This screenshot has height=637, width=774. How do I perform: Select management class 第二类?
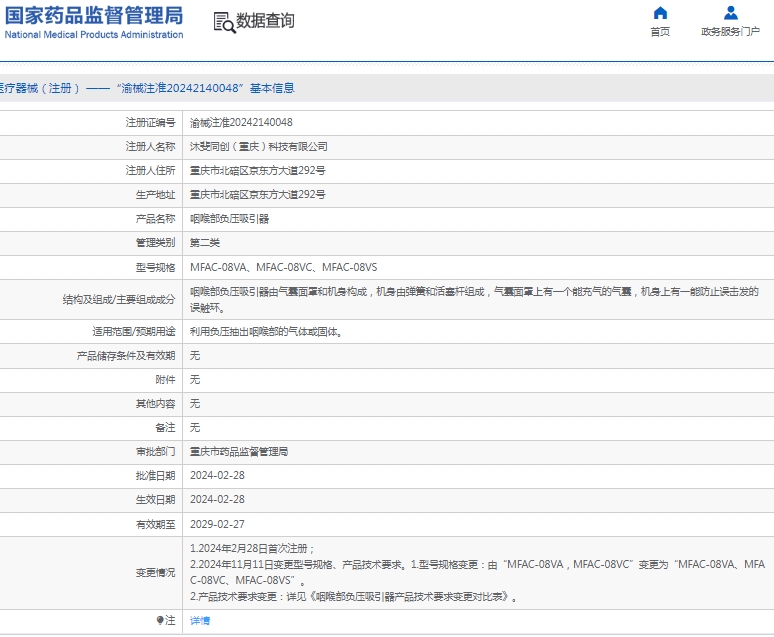(205, 243)
